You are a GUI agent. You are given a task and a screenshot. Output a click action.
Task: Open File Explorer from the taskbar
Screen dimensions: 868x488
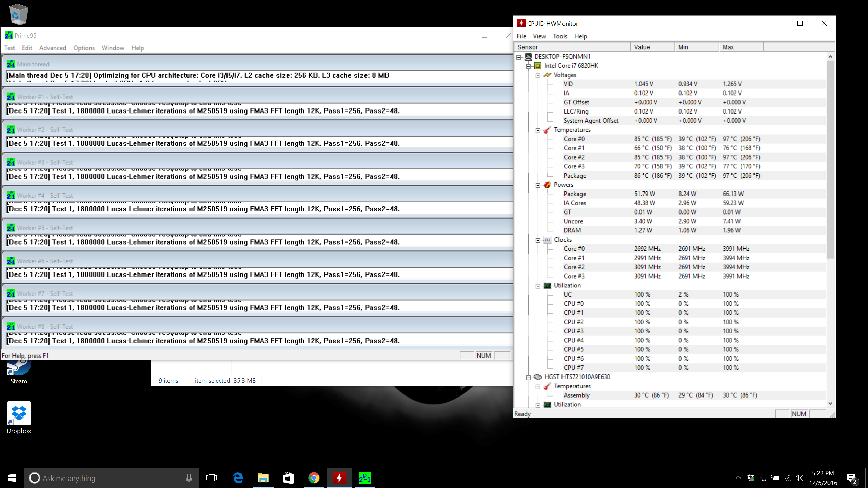coord(263,478)
